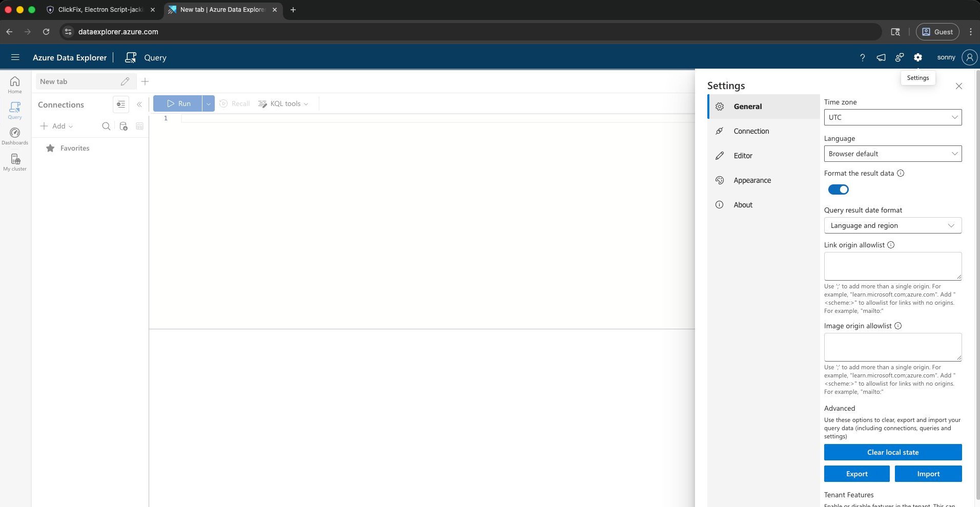Screen dimensions: 980x507
Task: Click inside the Image origin allowlist field
Action: [x=893, y=347]
